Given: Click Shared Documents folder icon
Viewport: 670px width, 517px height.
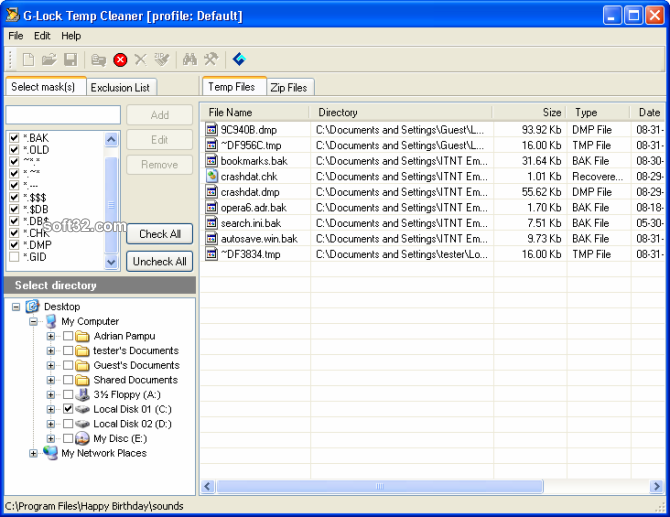Looking at the screenshot, I should pyautogui.click(x=82, y=379).
